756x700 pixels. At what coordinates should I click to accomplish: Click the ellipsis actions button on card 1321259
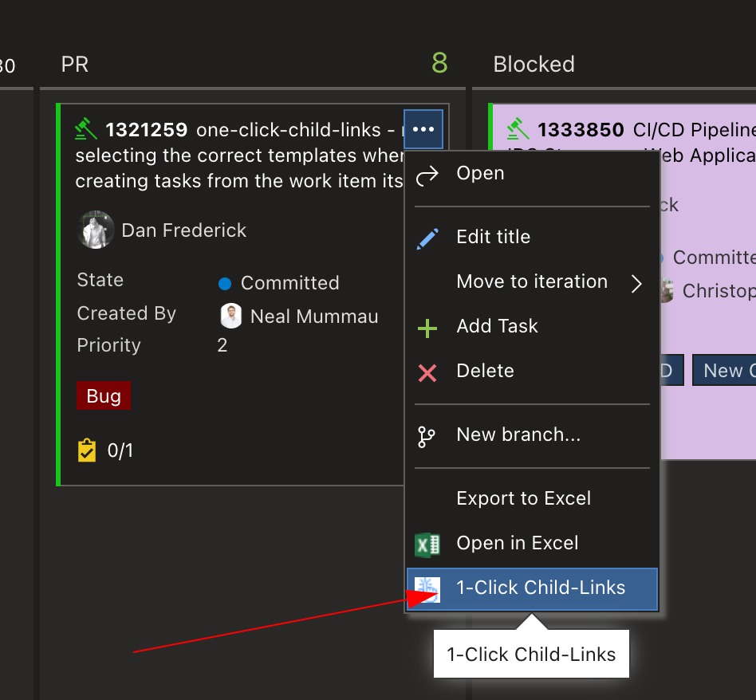tap(423, 129)
